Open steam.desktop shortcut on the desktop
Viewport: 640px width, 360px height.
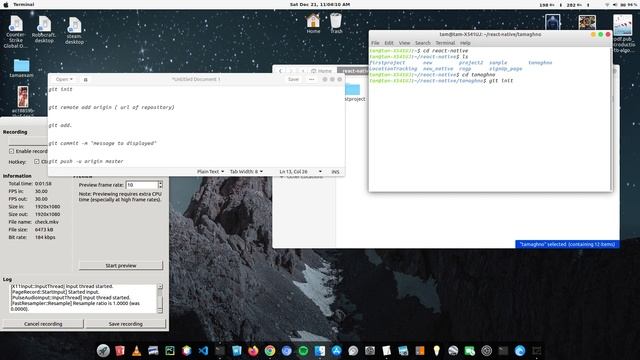click(x=74, y=30)
